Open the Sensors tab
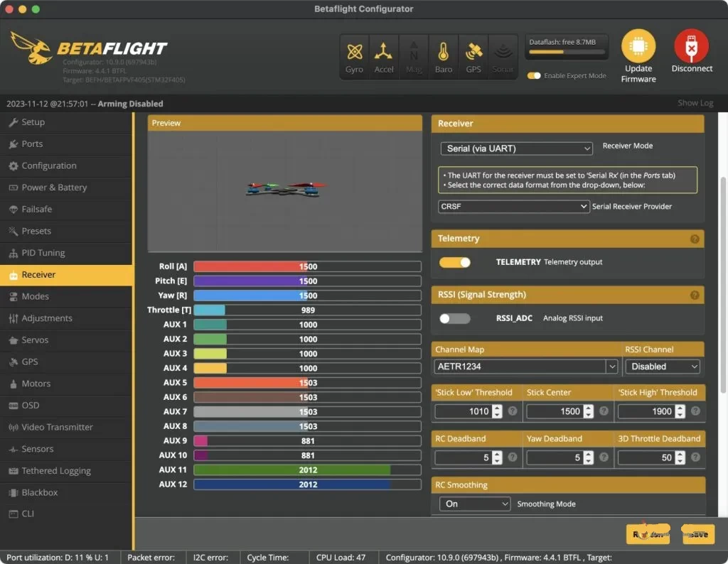 point(66,450)
